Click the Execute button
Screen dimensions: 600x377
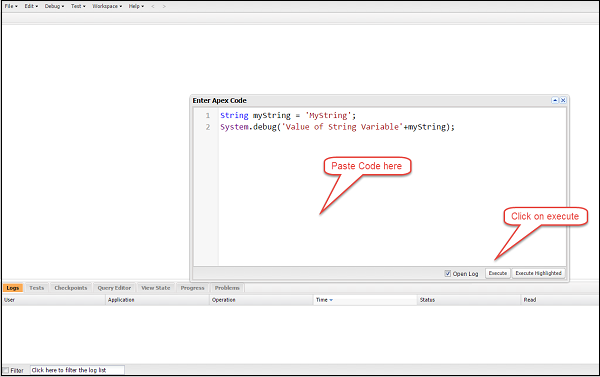[x=497, y=273]
